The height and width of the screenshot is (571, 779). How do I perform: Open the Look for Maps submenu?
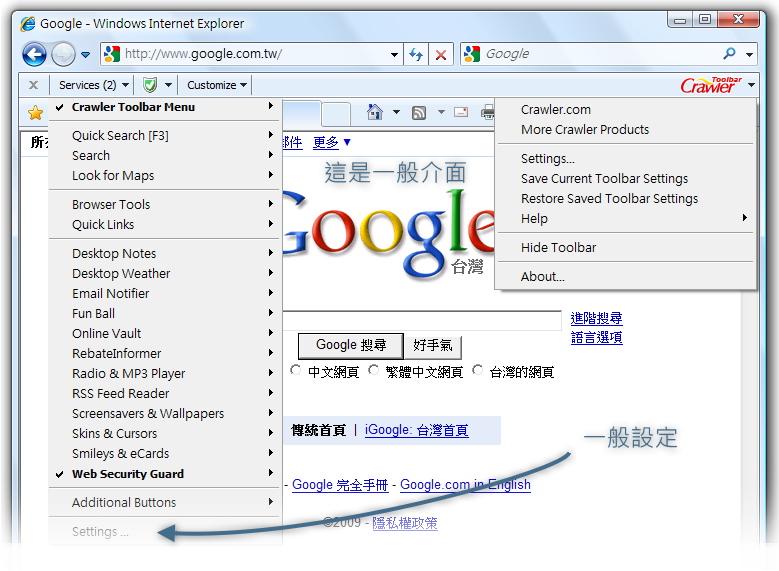[165, 175]
